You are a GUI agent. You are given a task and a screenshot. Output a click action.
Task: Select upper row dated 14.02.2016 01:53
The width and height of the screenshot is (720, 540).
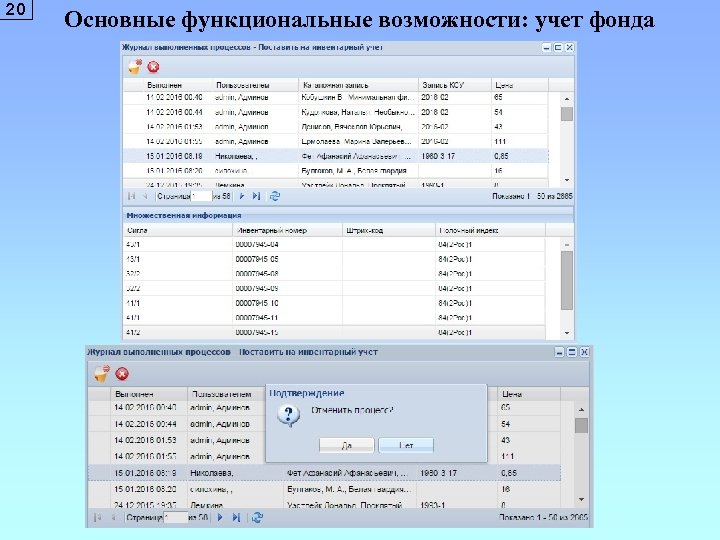pyautogui.click(x=335, y=127)
